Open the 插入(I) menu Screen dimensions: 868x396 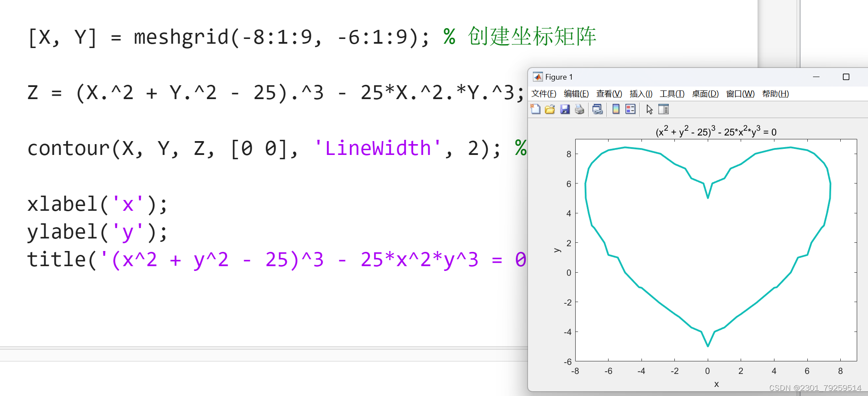click(641, 93)
